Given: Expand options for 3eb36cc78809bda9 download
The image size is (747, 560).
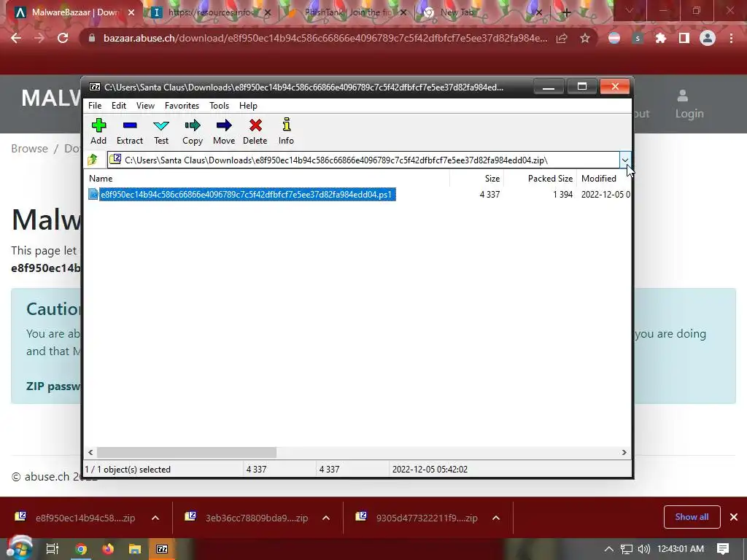Looking at the screenshot, I should [326, 518].
